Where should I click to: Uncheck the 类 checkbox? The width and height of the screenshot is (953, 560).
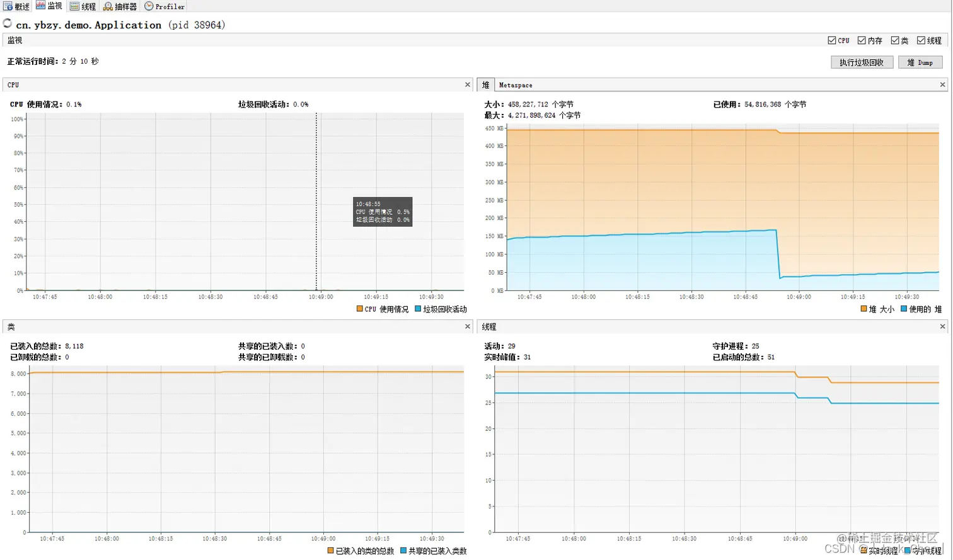(895, 40)
